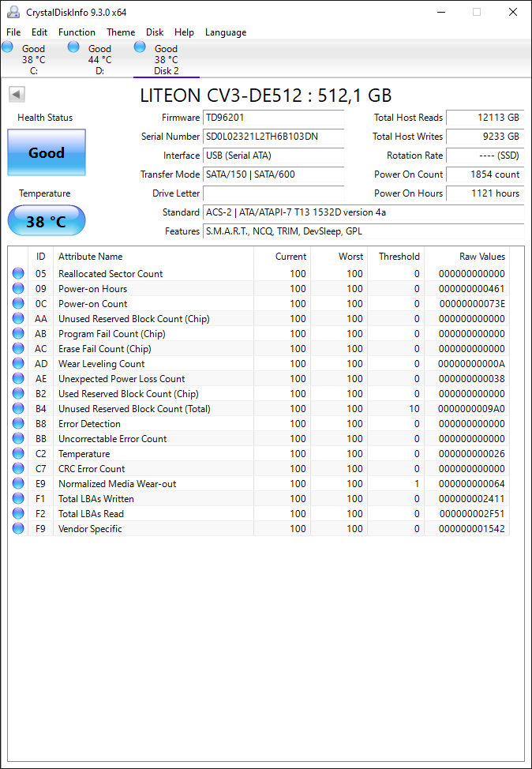Switch to the D: disk tab at 44 °C
Image resolution: width=532 pixels, height=769 pixels.
(99, 59)
